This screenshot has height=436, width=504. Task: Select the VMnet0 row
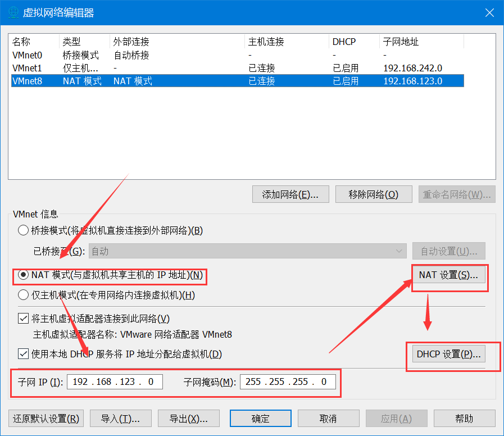238,55
